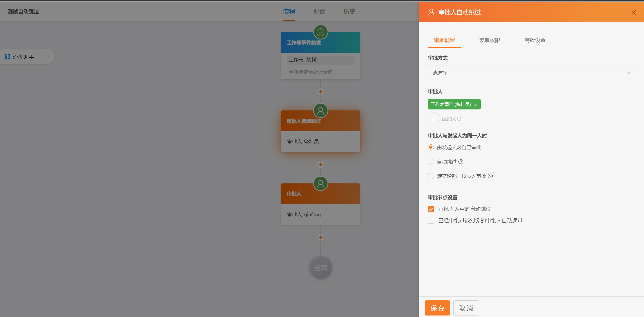Uncheck 审批人为空时自动跳过 checkbox
The width and height of the screenshot is (644, 317).
click(431, 209)
